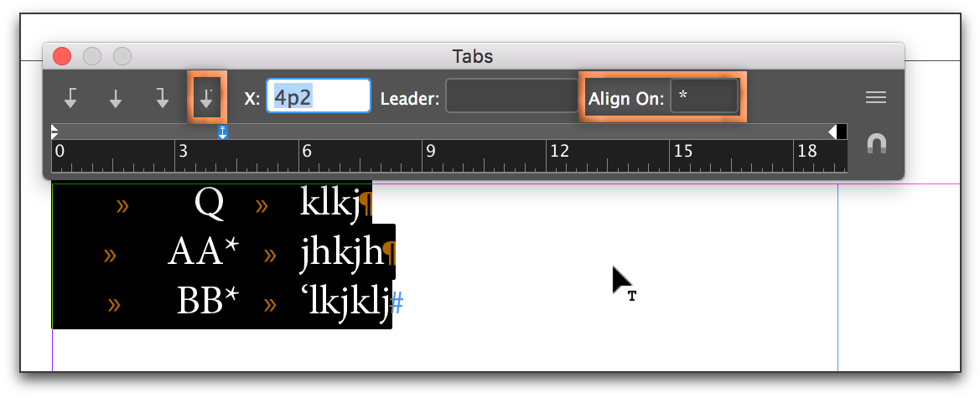Select the align-to-character tab button
This screenshot has height=398, width=980.
206,98
